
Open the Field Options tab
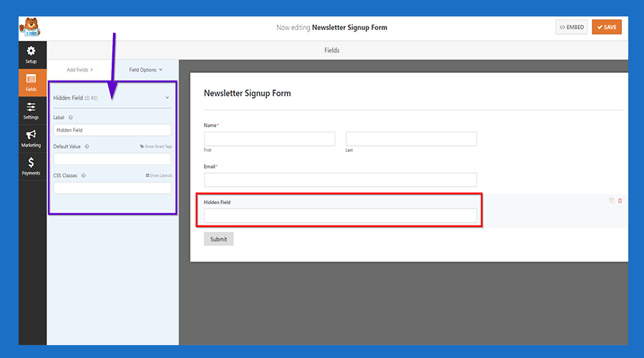click(x=145, y=69)
